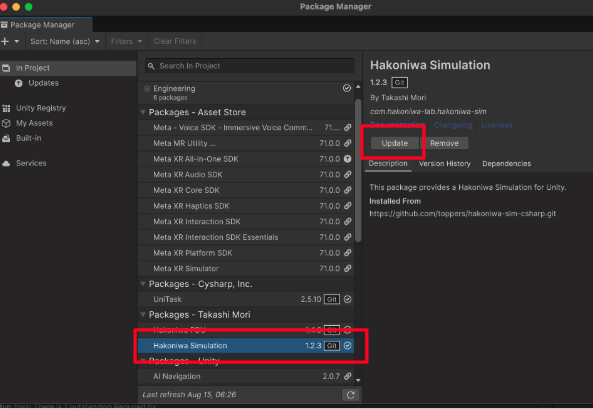Click Update button for Hakoniwa Simulation
The height and width of the screenshot is (409, 593).
point(394,143)
